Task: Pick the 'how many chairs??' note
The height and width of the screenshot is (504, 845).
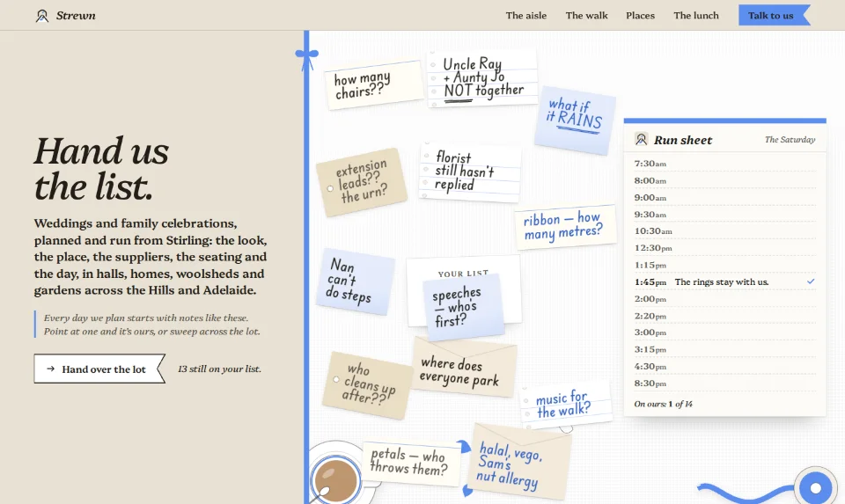Action: (375, 84)
